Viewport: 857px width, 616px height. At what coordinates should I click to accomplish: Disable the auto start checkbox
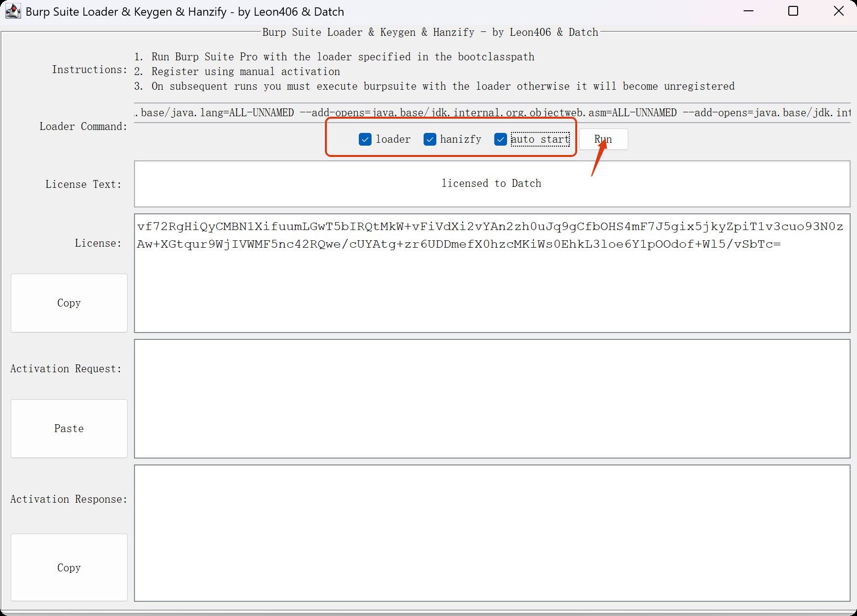501,140
